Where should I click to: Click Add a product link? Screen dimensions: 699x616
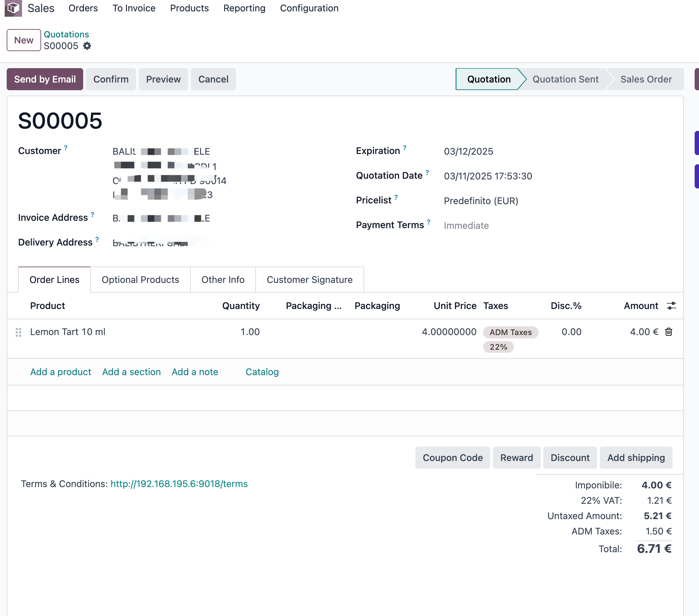pos(61,372)
